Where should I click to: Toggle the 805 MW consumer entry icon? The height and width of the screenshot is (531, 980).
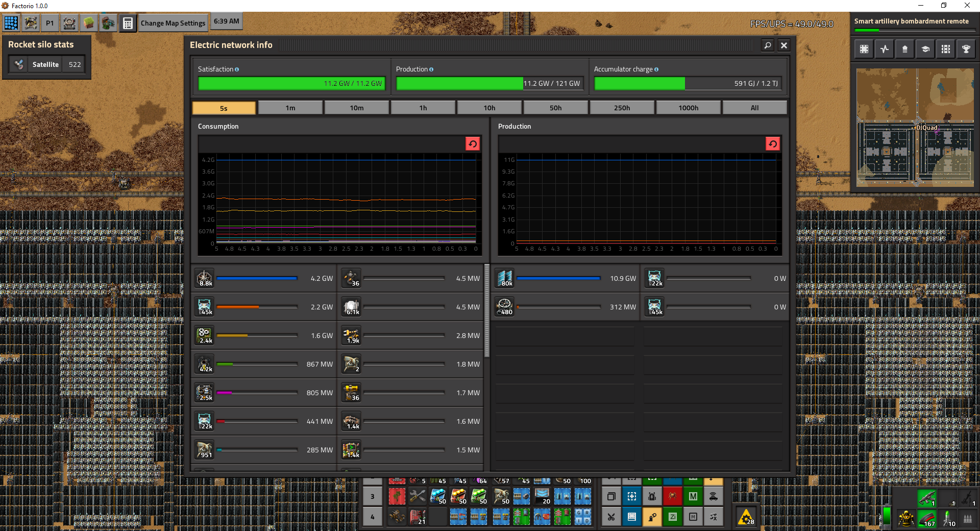click(x=205, y=393)
